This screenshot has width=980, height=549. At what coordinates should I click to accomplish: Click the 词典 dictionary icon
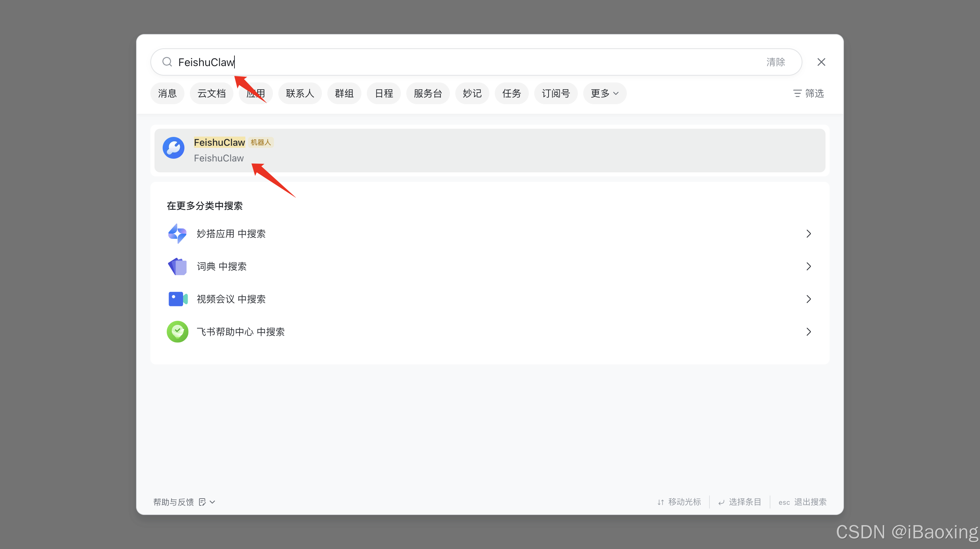pos(177,267)
